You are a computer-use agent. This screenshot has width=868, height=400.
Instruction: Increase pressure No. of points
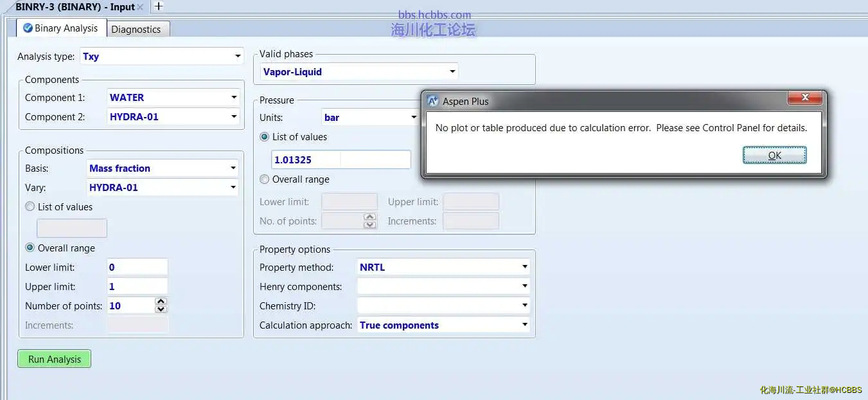tap(370, 217)
